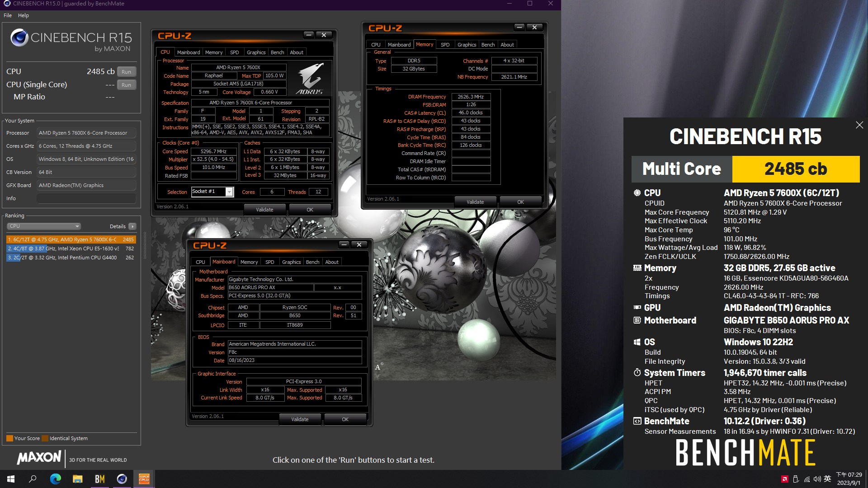Open SPD tab in CPU window
Viewport: 868px width, 488px height.
234,52
